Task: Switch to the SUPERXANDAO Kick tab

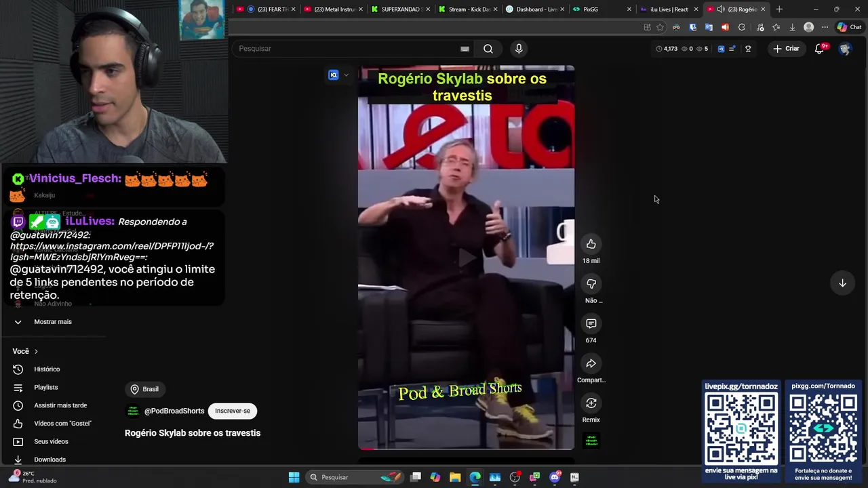Action: (x=401, y=9)
